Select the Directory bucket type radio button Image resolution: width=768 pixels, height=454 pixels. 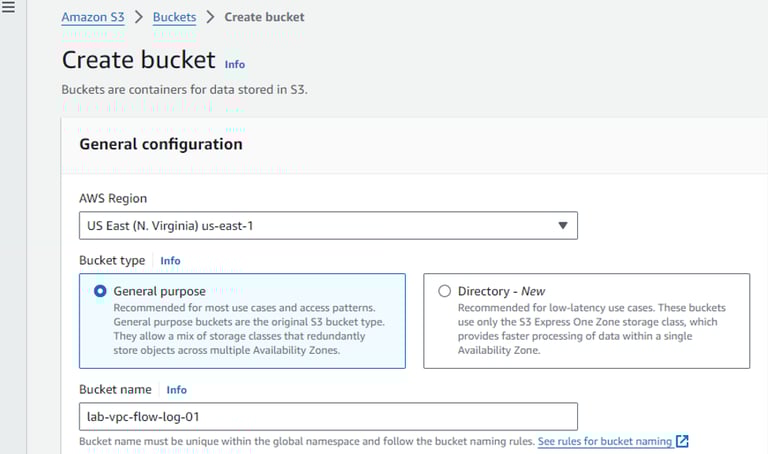click(x=444, y=291)
